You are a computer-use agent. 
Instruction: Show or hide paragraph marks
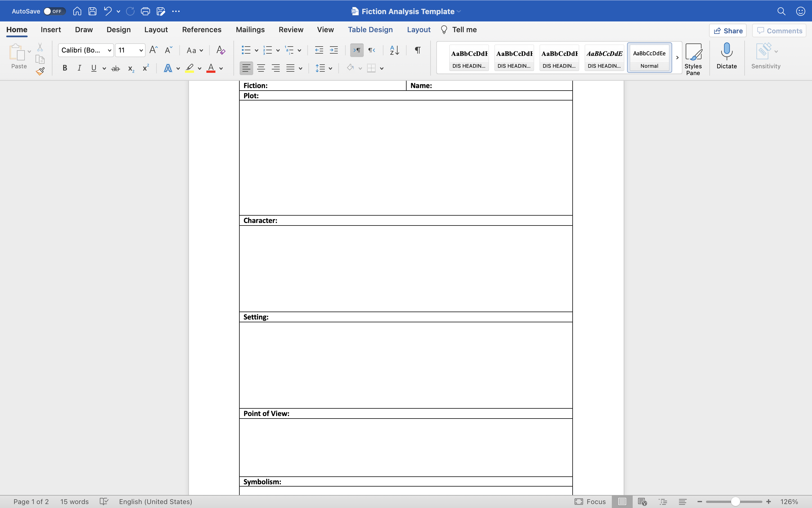(418, 50)
